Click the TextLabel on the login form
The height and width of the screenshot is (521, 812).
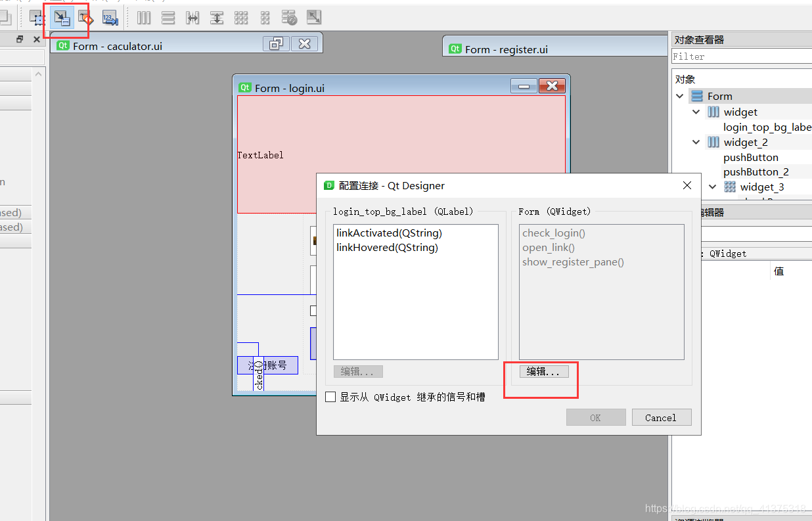[x=261, y=155]
